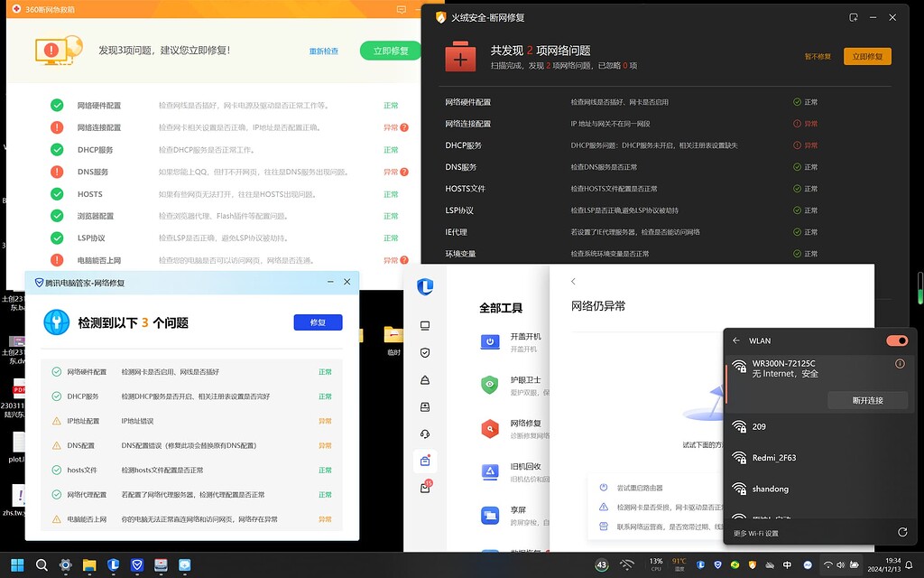The width and height of the screenshot is (924, 578).
Task: Select the Redmi_2F63 Wi-Fi network
Action: [819, 458]
